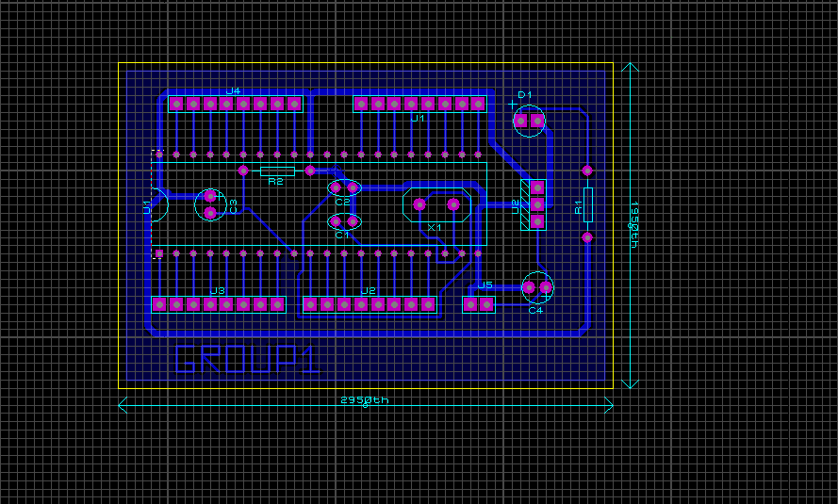Click the left pad of capacitor C2
Screen dimensions: 838x504
[x=337, y=187]
